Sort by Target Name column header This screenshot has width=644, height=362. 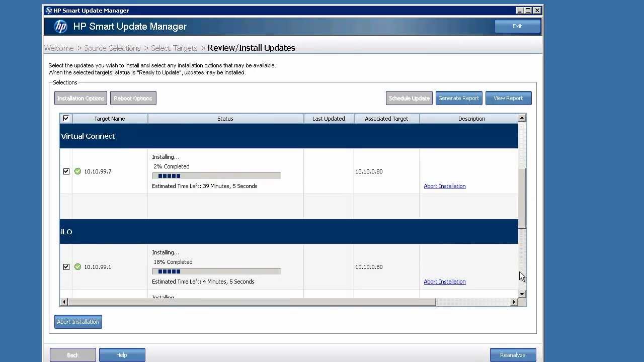click(110, 119)
